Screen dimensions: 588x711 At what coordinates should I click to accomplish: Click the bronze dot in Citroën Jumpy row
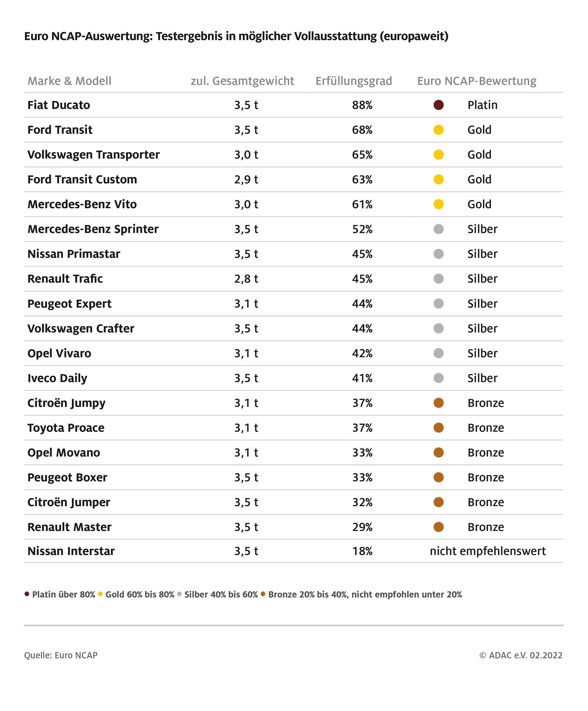tap(438, 403)
